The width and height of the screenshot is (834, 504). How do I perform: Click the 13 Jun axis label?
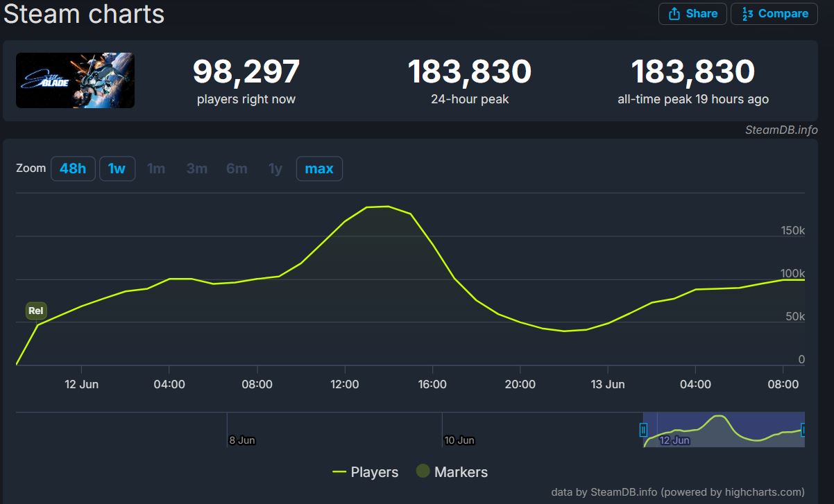[x=608, y=384]
